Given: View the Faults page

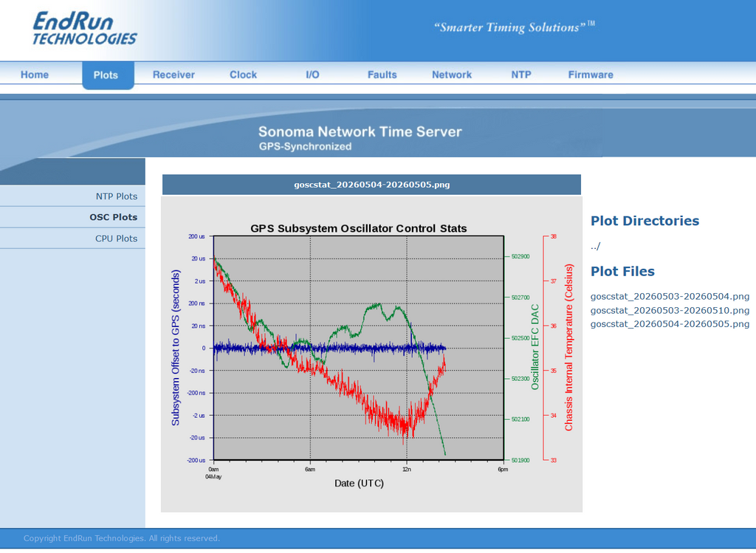Looking at the screenshot, I should coord(382,75).
